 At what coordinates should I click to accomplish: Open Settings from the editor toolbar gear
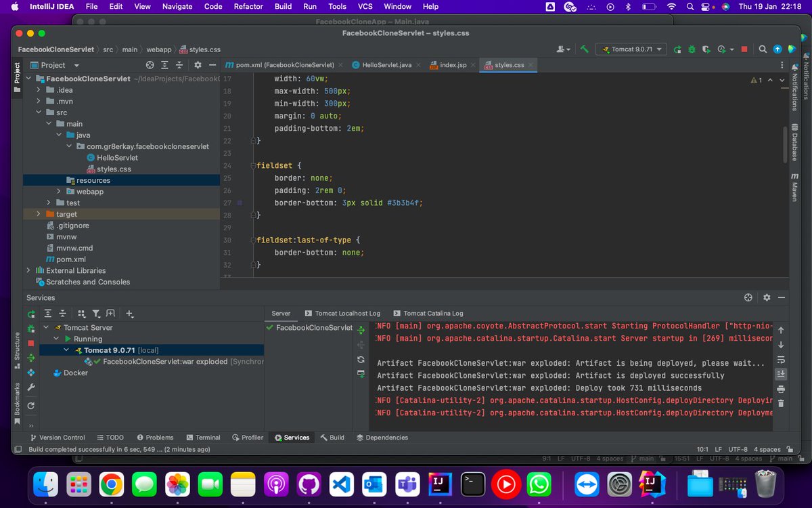click(767, 297)
